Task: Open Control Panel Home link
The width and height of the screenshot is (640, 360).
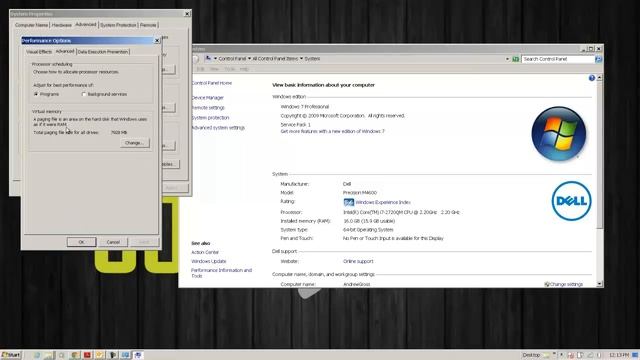Action: pyautogui.click(x=212, y=83)
